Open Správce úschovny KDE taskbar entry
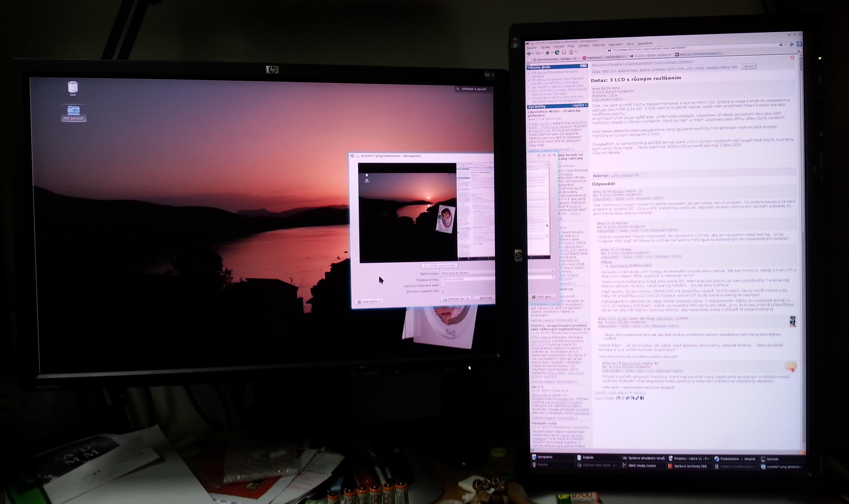The width and height of the screenshot is (849, 504). [689, 466]
